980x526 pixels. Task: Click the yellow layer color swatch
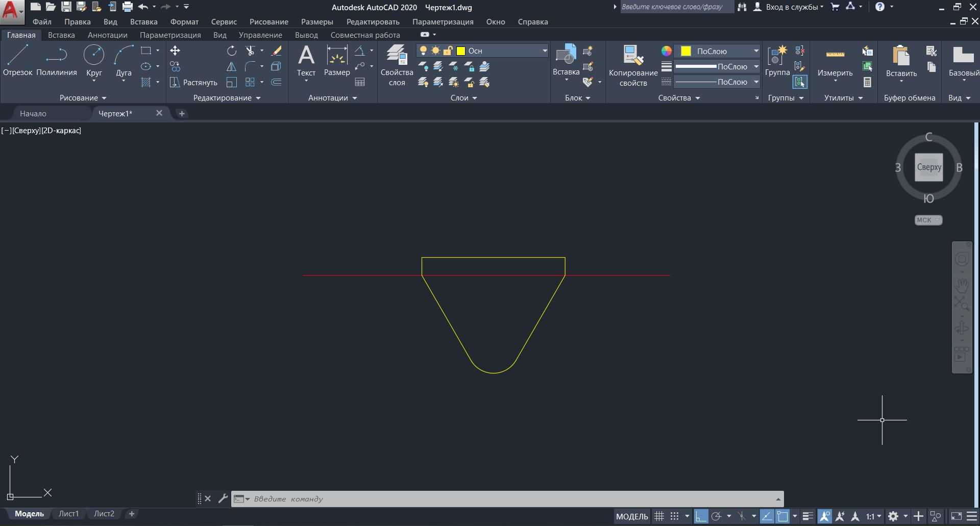(461, 51)
